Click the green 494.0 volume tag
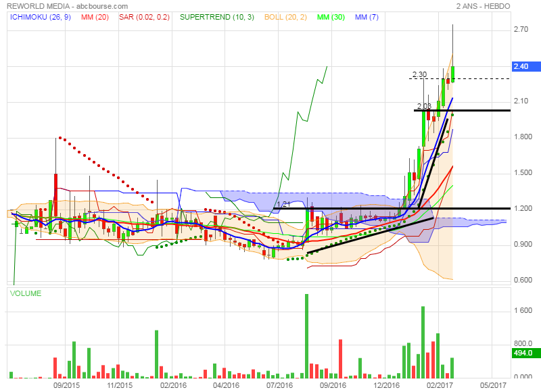This screenshot has height=392, width=541. [x=525, y=353]
